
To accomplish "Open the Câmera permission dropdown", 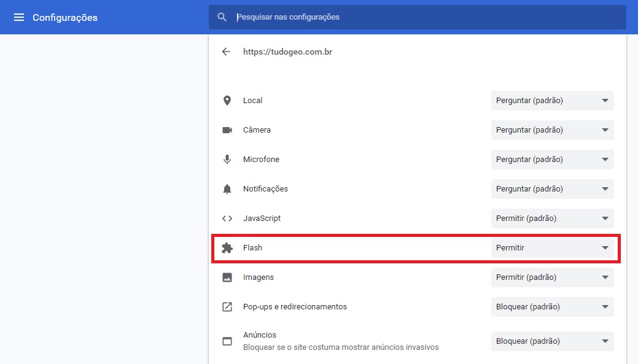I will click(552, 130).
